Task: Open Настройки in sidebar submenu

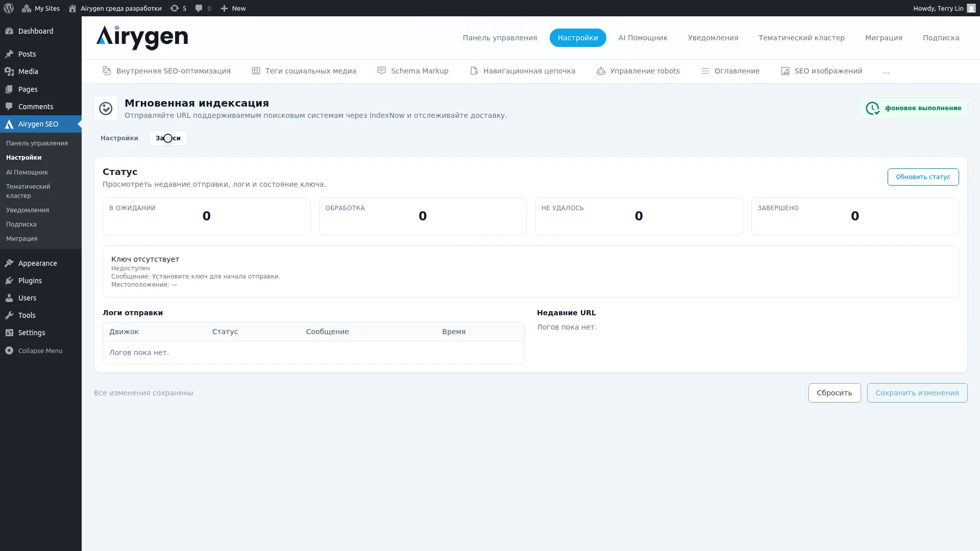Action: tap(24, 158)
